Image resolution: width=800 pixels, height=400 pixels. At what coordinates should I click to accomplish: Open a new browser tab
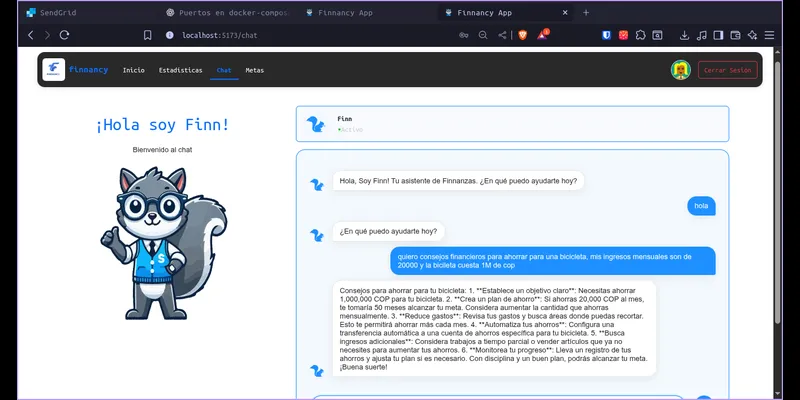coord(586,13)
